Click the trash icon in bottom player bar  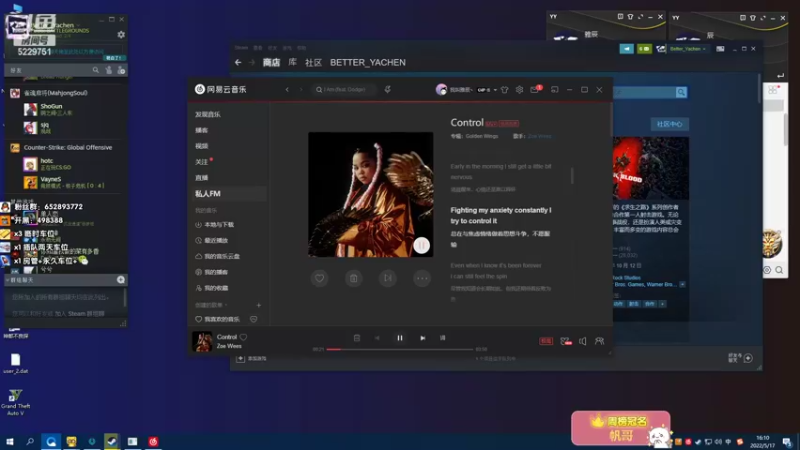click(357, 338)
